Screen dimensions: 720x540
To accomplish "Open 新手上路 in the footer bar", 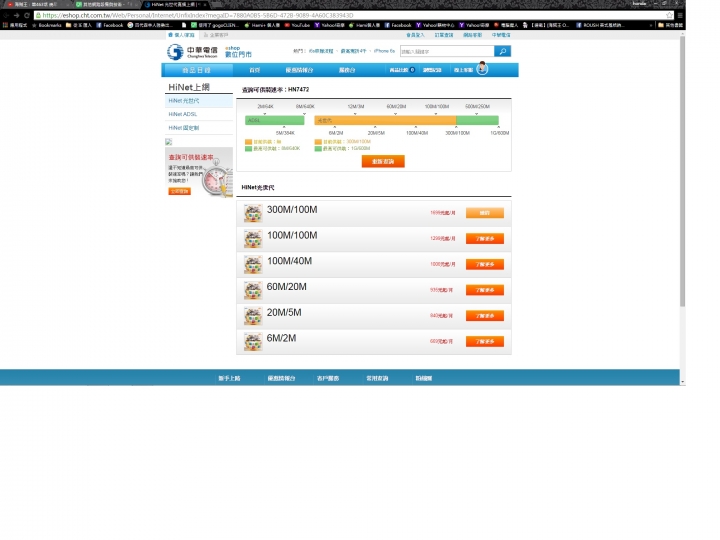I will 229,378.
